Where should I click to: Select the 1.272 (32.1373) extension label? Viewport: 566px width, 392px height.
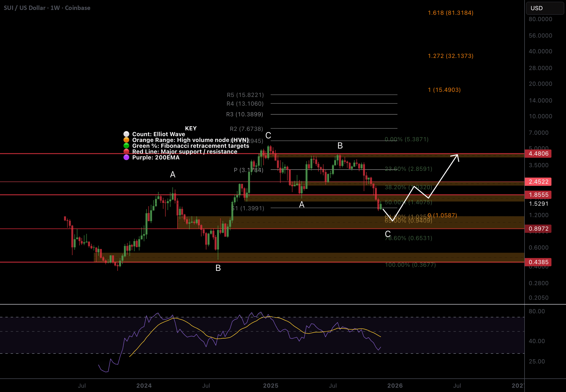tap(450, 56)
